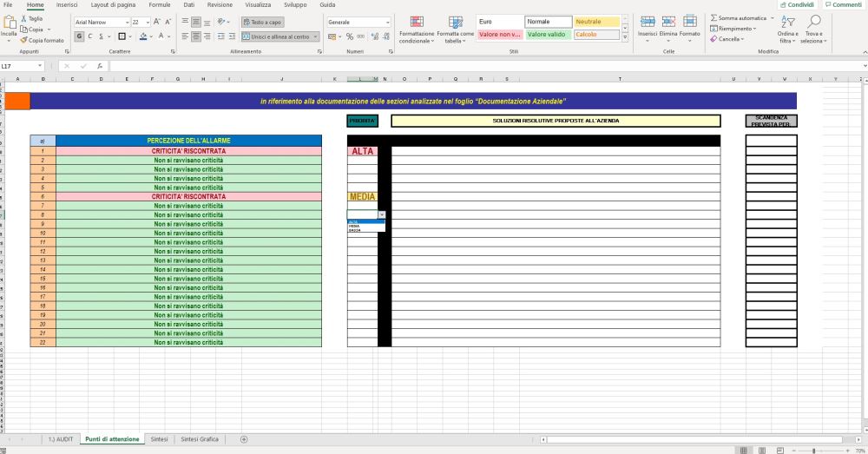Switch to page break preview
The width and height of the screenshot is (868, 454).
coord(780,451)
